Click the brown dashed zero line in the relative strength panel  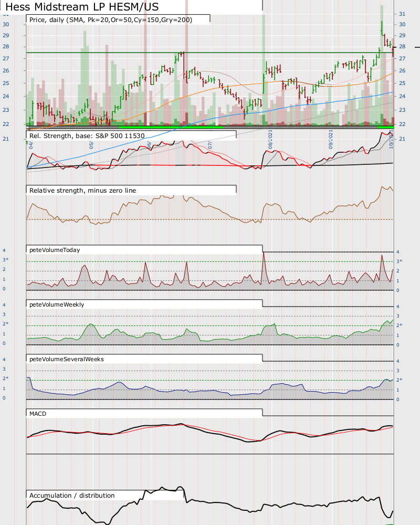tap(209, 219)
